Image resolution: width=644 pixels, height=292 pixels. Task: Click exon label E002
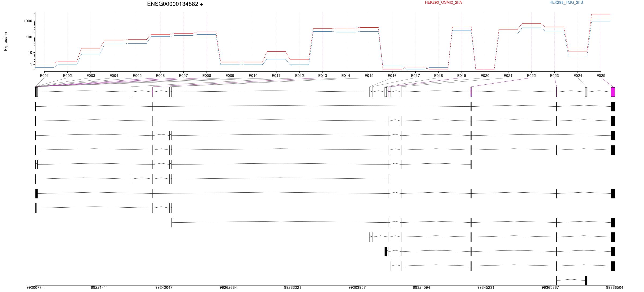tap(67, 76)
